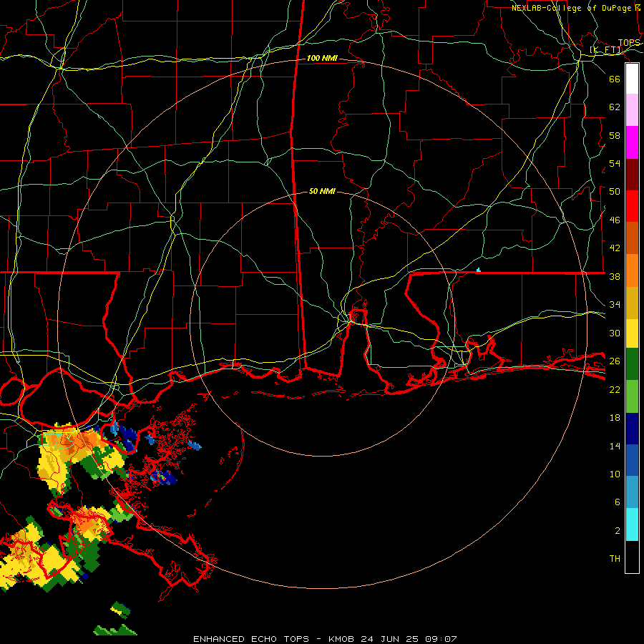Click the 24 JUN 25 date text
644x644 pixels.
[x=390, y=639]
